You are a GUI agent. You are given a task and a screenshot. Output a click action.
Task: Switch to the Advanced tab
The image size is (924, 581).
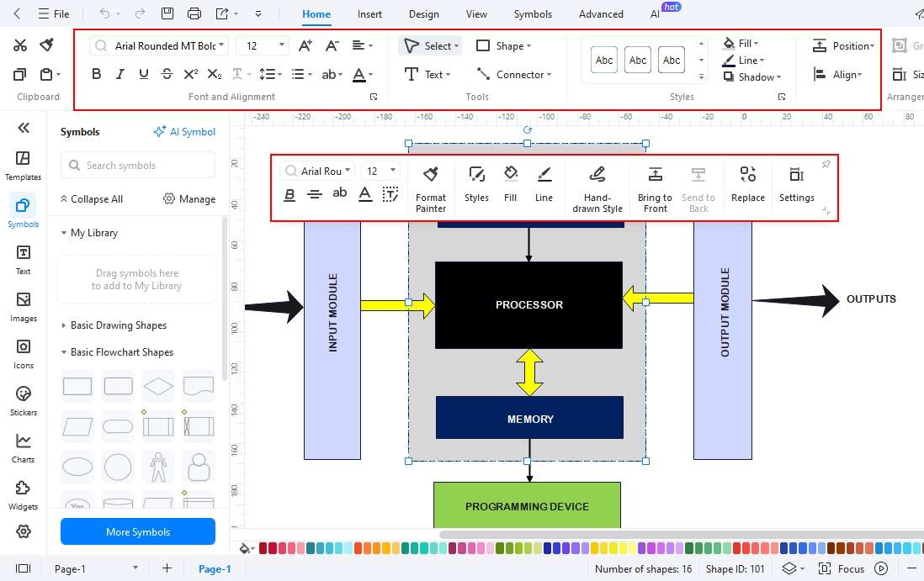601,14
